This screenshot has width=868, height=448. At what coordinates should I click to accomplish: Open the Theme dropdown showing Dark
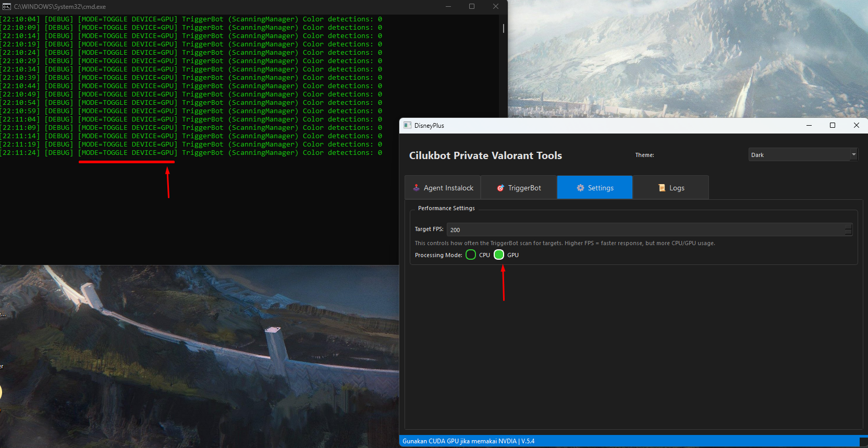pos(799,155)
